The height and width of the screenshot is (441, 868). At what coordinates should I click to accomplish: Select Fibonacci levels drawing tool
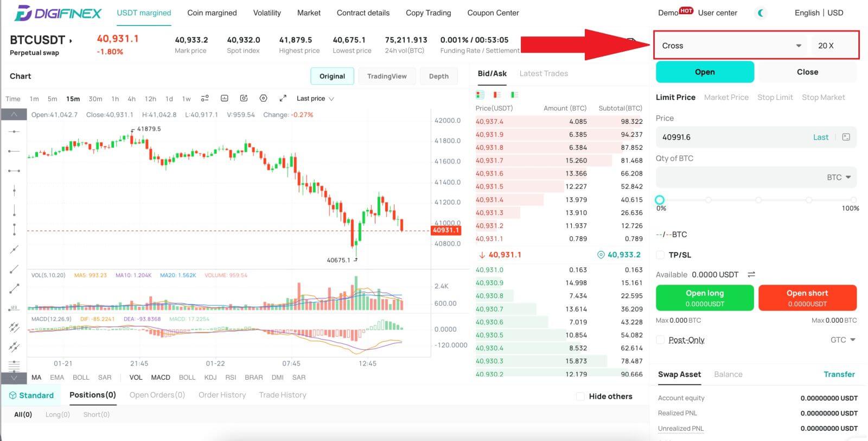[14, 365]
